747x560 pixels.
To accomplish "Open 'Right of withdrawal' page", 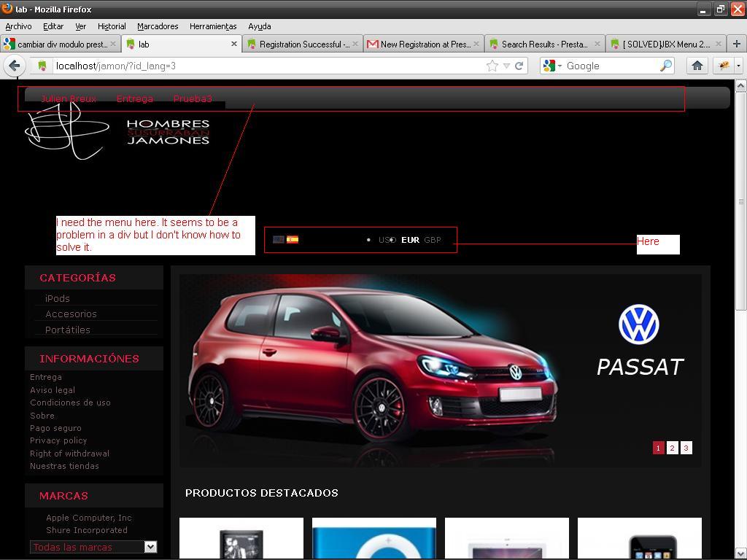I will point(69,454).
